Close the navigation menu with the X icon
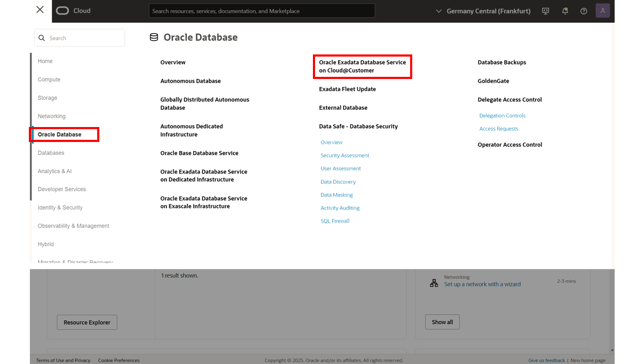Image resolution: width=644 pixels, height=364 pixels. point(40,10)
